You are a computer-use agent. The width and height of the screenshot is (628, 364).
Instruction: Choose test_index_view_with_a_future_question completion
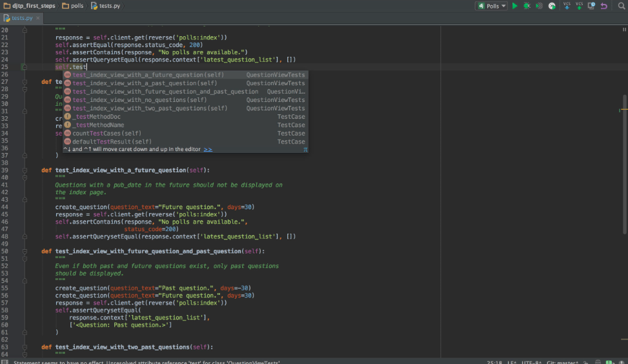pyautogui.click(x=185, y=75)
